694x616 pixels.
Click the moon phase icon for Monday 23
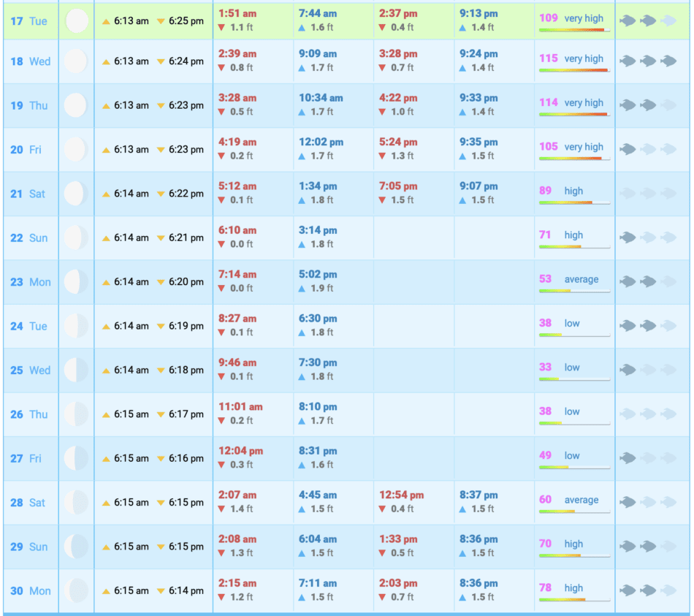(76, 282)
